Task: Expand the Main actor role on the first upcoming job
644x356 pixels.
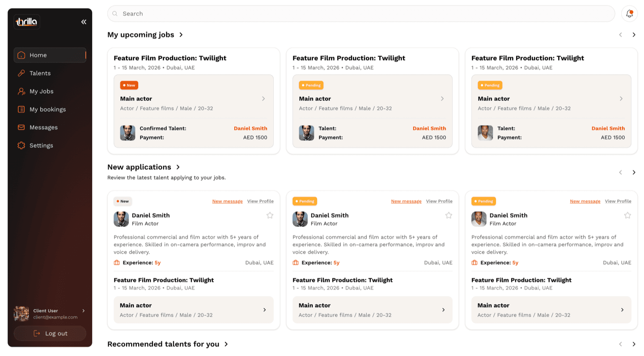Action: pyautogui.click(x=263, y=99)
